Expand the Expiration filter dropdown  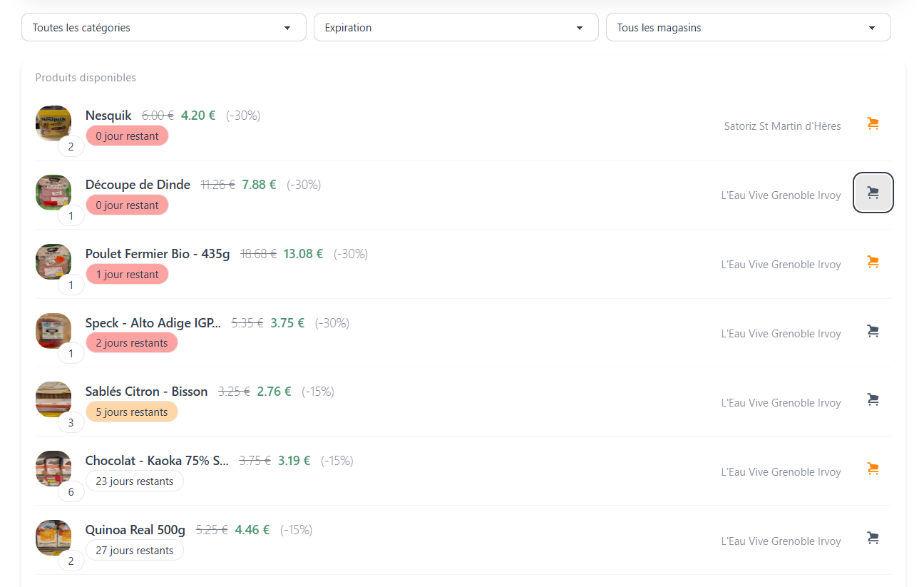point(456,28)
